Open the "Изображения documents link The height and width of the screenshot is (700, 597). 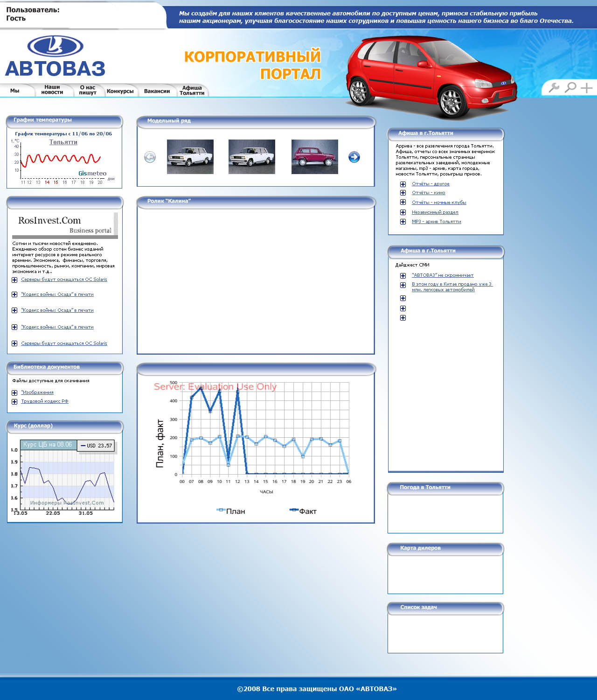pyautogui.click(x=37, y=392)
